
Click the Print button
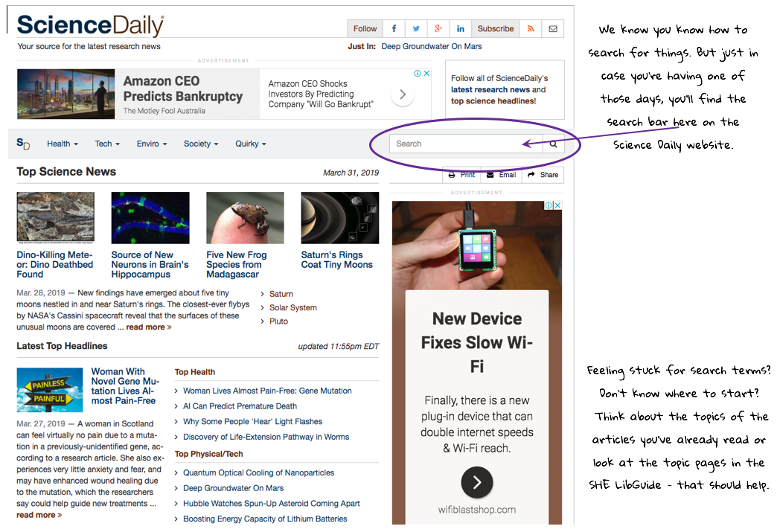[461, 175]
